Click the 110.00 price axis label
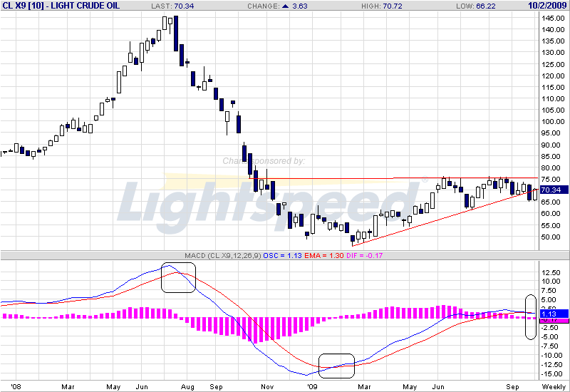Viewport: 570px width, 392px height. (x=553, y=98)
